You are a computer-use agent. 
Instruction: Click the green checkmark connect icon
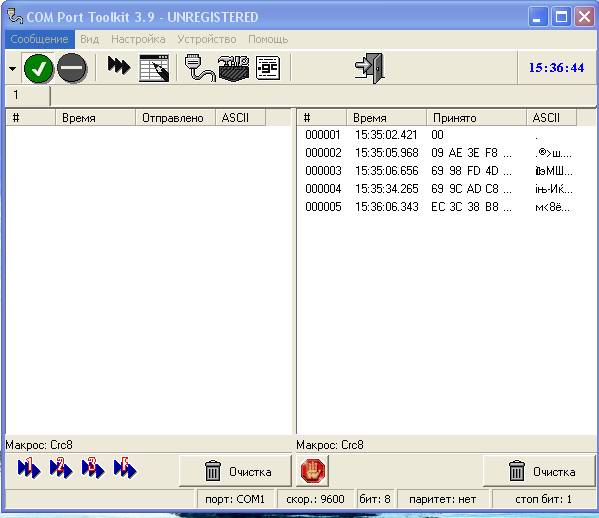38,68
